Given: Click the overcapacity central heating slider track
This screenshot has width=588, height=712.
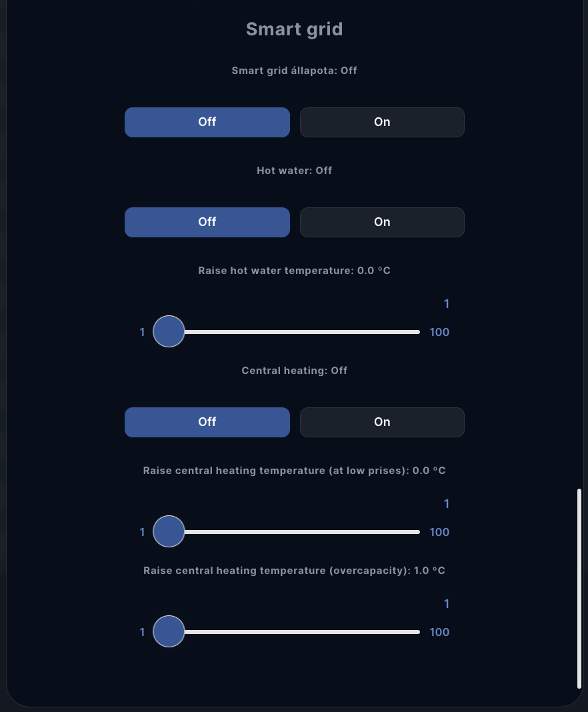Looking at the screenshot, I should [x=300, y=632].
